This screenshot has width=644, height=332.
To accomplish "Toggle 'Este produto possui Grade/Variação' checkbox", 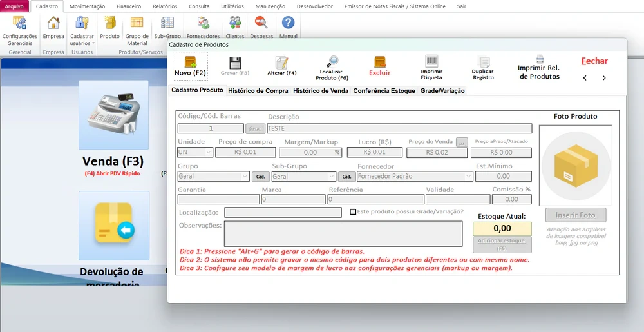I will [353, 211].
